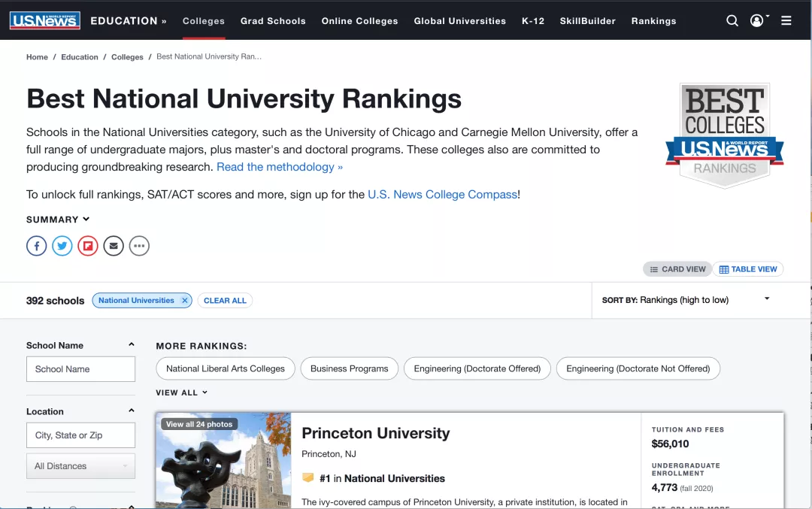Open the search magnifier icon
The image size is (812, 509).
732,21
